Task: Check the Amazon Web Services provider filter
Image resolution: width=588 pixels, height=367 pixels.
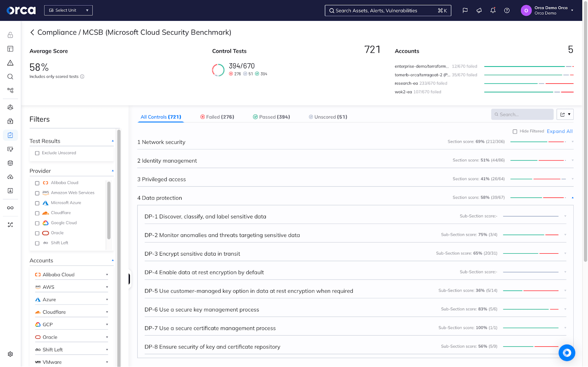Action: 37,193
